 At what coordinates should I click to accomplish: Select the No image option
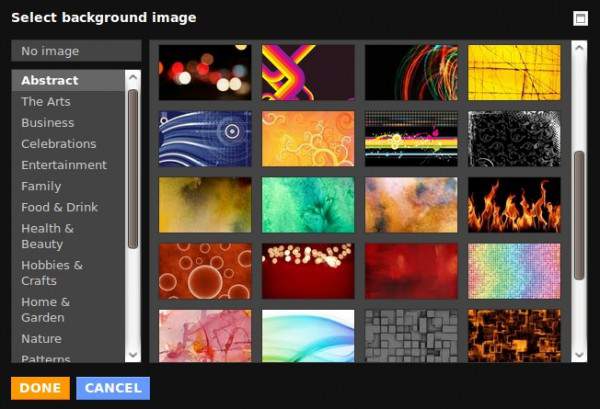(76, 51)
